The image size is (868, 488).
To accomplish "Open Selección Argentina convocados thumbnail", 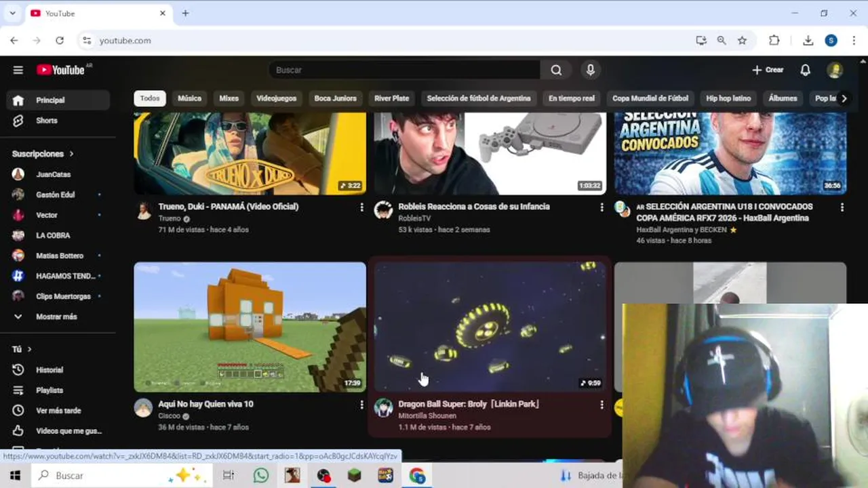I will pos(730,153).
